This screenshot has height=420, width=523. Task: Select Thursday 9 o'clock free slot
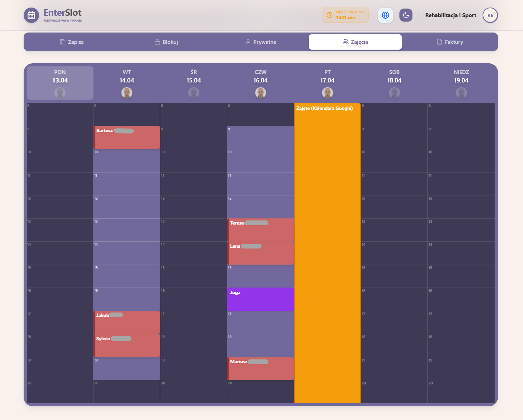click(x=260, y=138)
